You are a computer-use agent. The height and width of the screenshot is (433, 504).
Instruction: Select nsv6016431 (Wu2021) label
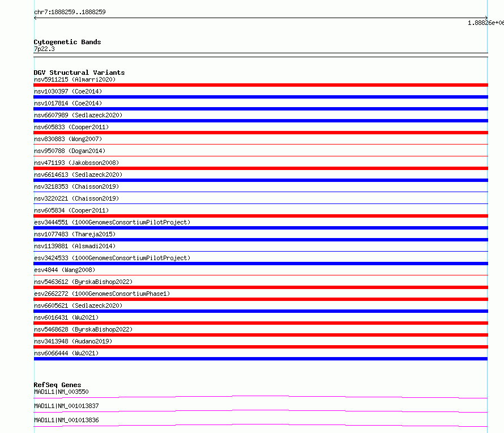tap(66, 317)
